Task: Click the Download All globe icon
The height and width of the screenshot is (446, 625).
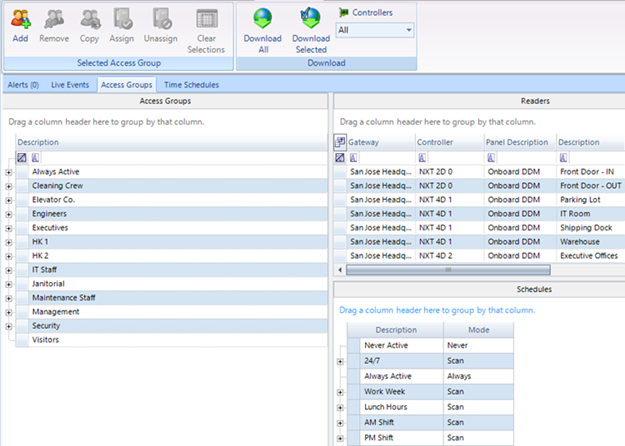Action: [263, 19]
